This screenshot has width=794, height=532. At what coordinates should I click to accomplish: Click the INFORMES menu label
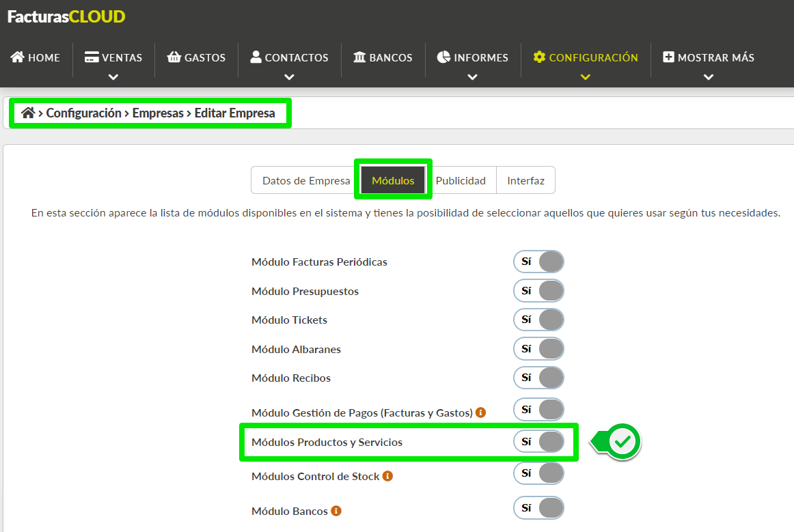click(x=481, y=57)
